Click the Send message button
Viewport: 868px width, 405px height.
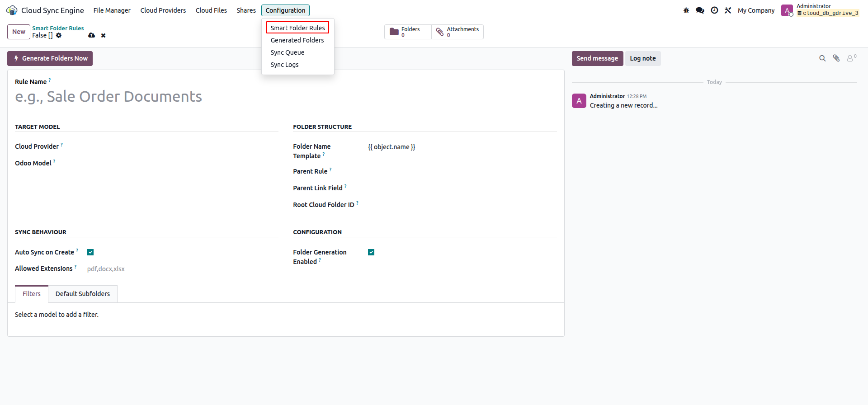[x=597, y=58]
